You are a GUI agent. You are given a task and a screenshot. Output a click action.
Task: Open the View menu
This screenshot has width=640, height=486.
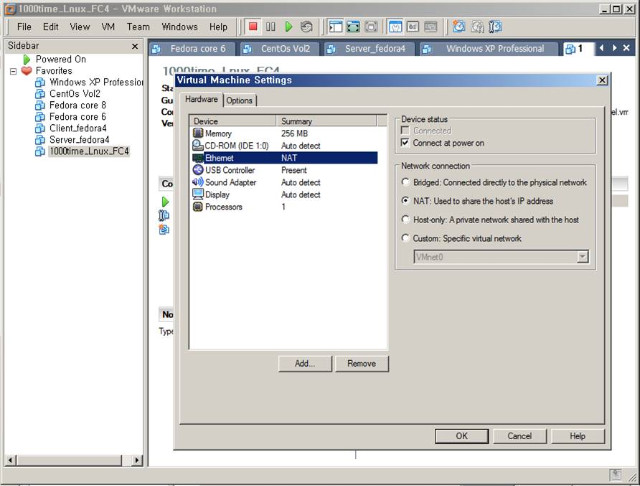coord(80,27)
